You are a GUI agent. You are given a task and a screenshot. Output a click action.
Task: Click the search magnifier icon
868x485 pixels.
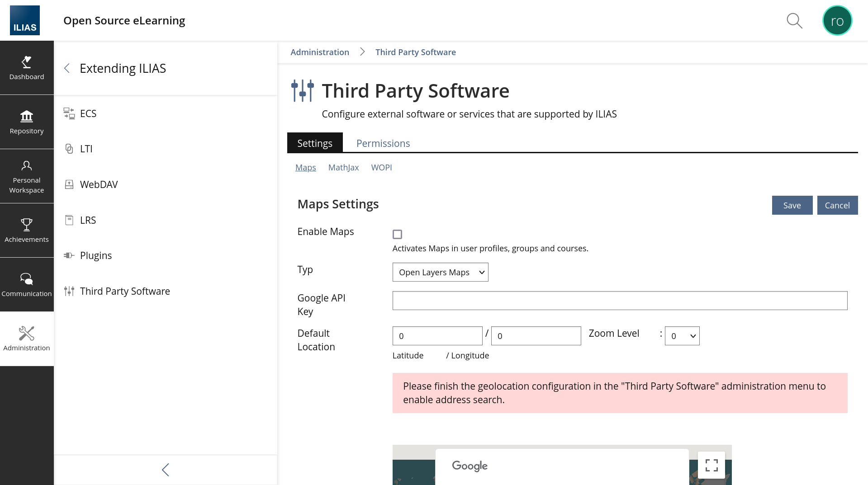pos(794,21)
